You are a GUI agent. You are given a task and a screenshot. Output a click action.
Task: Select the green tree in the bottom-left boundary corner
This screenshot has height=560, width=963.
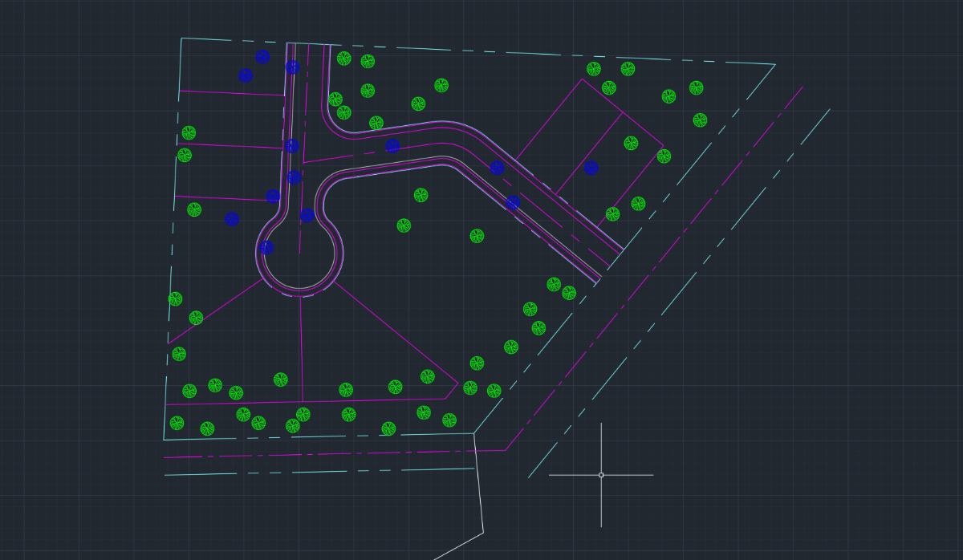(177, 423)
